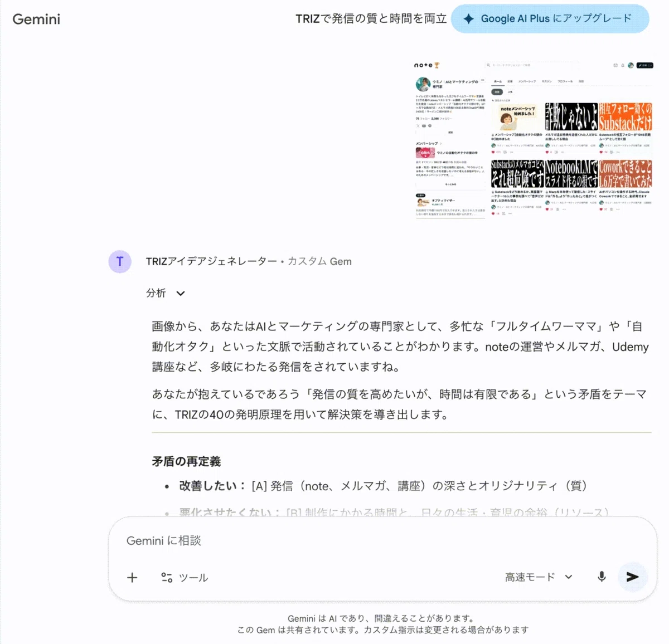Open the 高速モード model dropdown
Image resolution: width=669 pixels, height=644 pixels.
(x=539, y=577)
